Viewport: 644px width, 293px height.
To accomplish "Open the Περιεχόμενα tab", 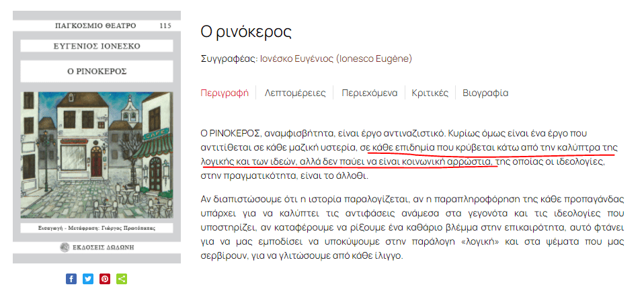I will 369,93.
